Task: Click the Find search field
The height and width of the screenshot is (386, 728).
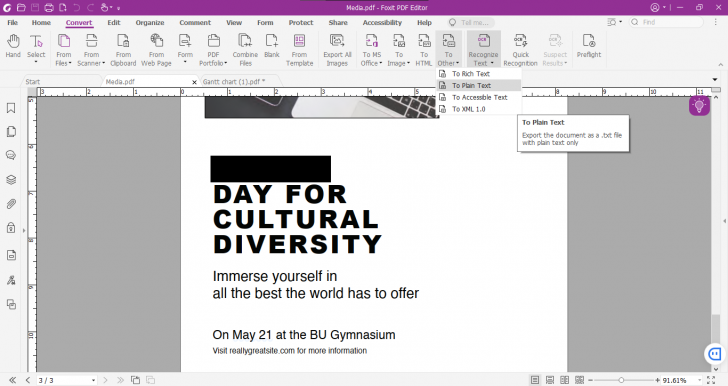Action: 666,22
